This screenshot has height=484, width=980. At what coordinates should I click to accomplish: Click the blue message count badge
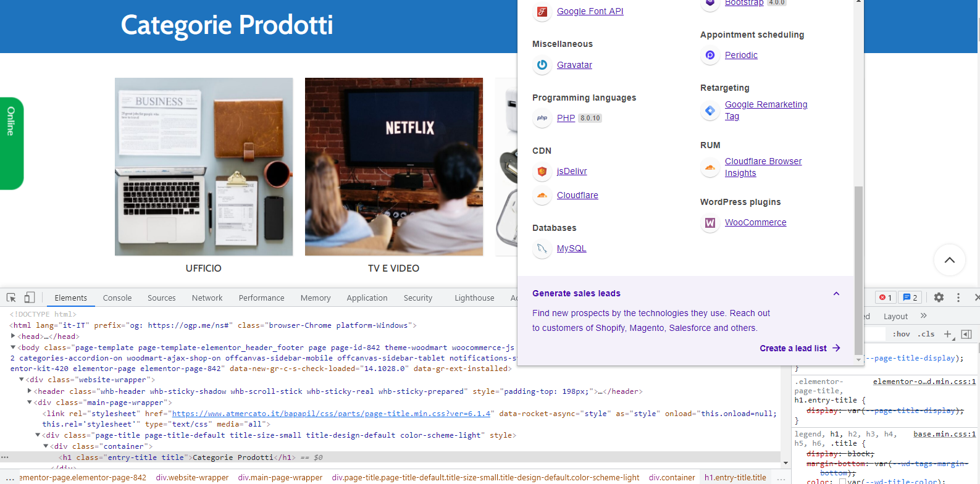[x=910, y=298]
